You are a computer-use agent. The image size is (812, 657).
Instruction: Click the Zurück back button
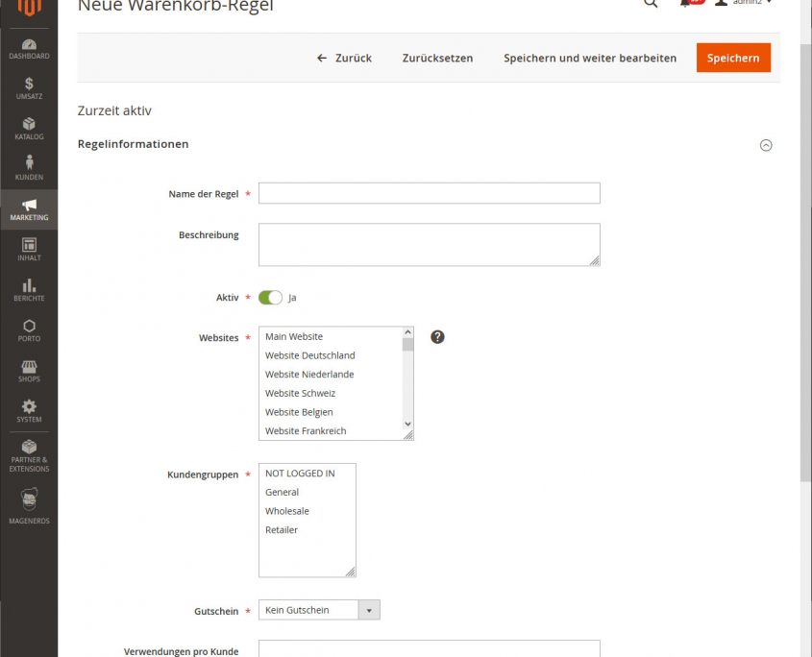pos(344,58)
